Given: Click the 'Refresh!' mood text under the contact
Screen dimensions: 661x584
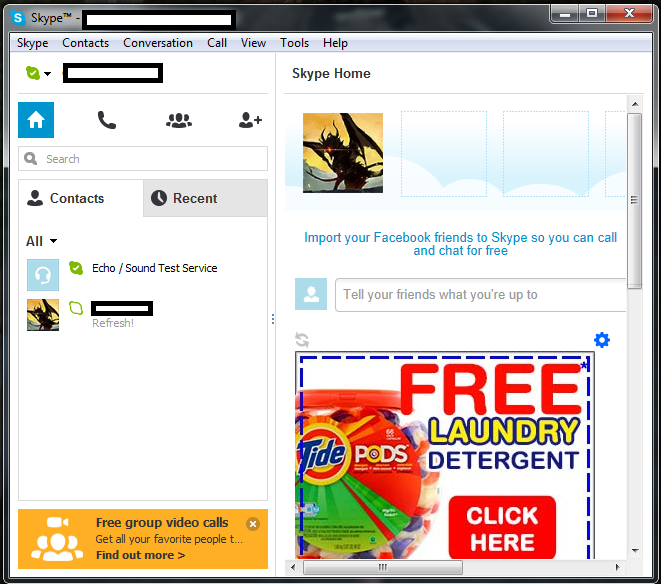Looking at the screenshot, I should pyautogui.click(x=113, y=323).
